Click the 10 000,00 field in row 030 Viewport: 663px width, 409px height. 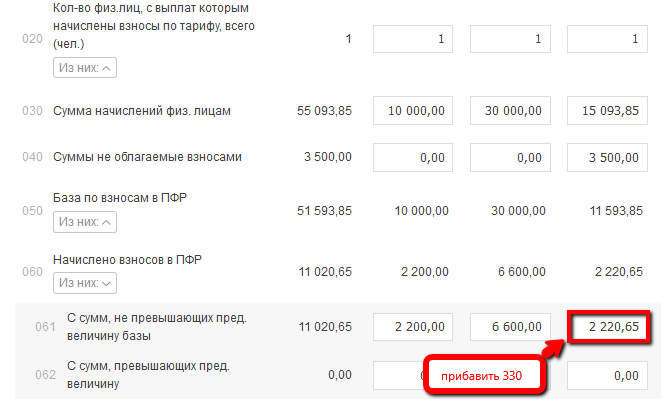413,110
